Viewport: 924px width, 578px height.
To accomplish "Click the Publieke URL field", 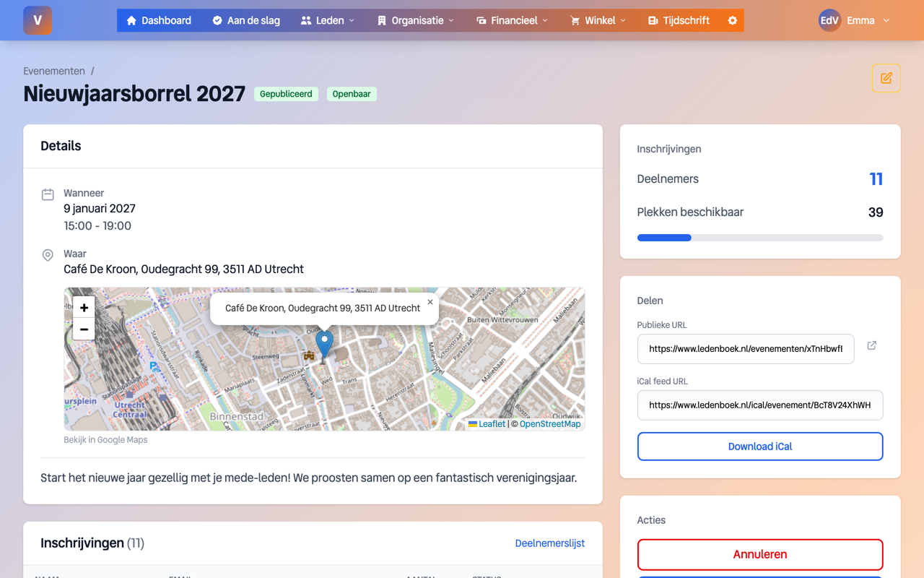I will [746, 349].
